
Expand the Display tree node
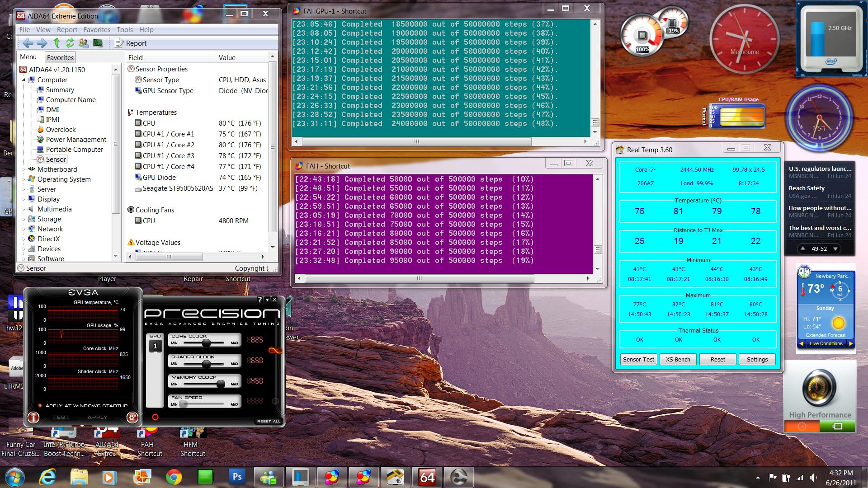(x=24, y=199)
